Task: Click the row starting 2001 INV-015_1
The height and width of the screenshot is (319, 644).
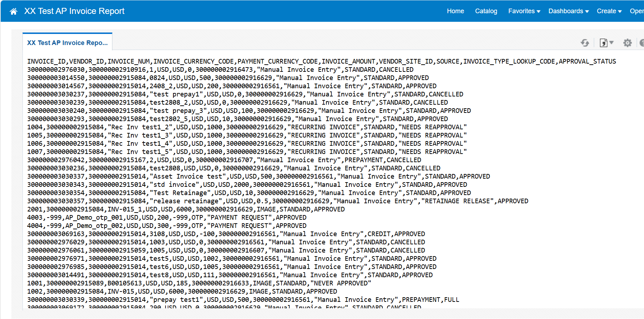Action: click(186, 209)
